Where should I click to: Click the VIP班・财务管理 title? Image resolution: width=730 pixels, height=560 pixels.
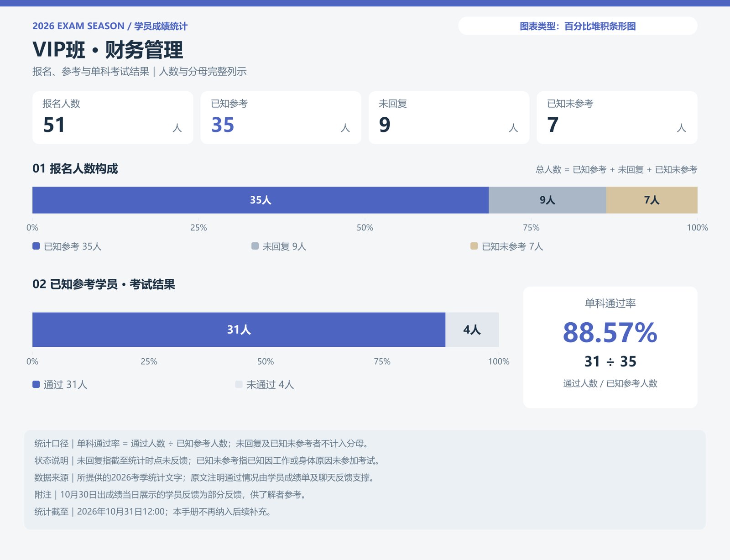tap(108, 50)
